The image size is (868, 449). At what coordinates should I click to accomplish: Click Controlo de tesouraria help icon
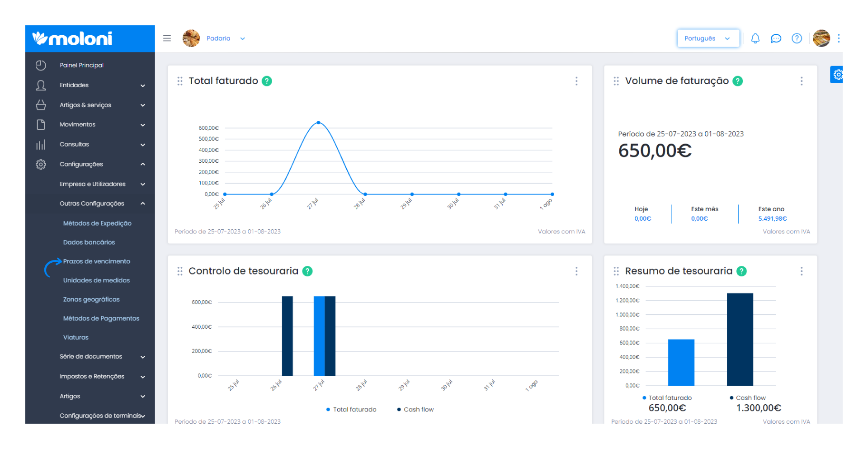click(x=307, y=271)
